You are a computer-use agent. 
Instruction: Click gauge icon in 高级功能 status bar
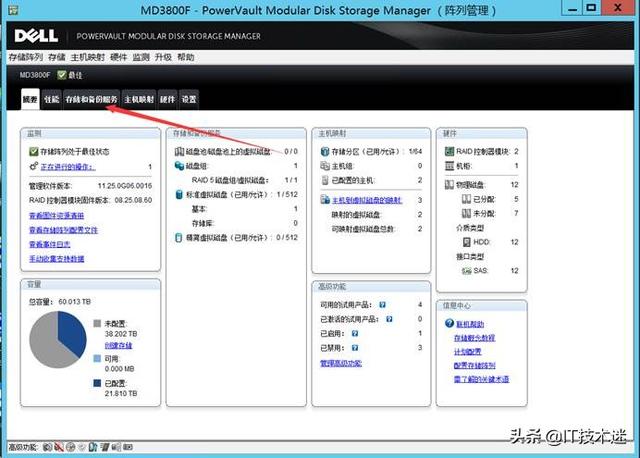coord(71,447)
